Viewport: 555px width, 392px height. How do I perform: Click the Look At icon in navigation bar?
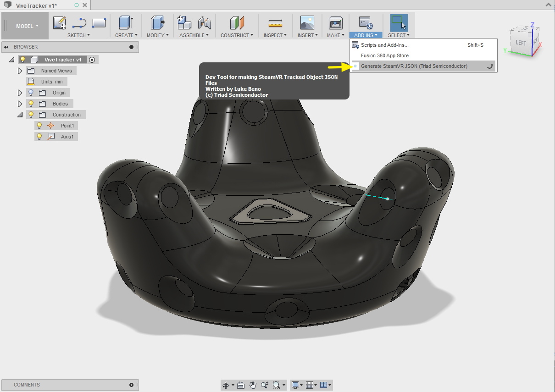241,385
